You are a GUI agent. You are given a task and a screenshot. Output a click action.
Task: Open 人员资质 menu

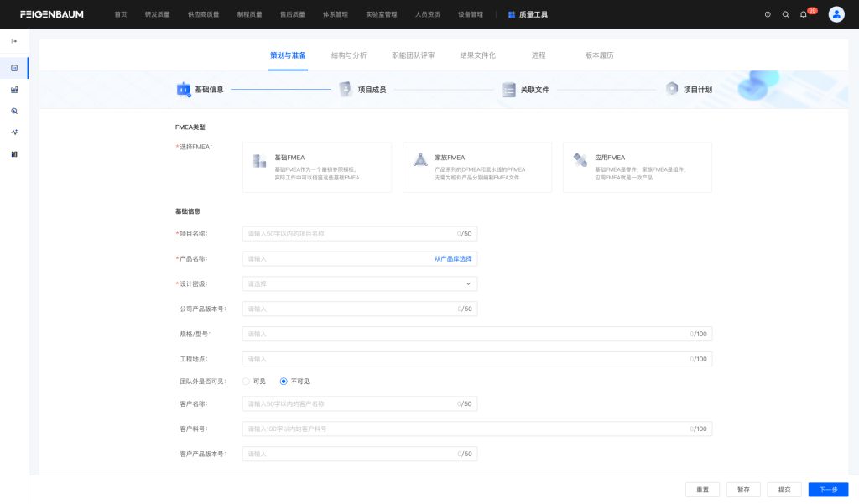coord(427,15)
